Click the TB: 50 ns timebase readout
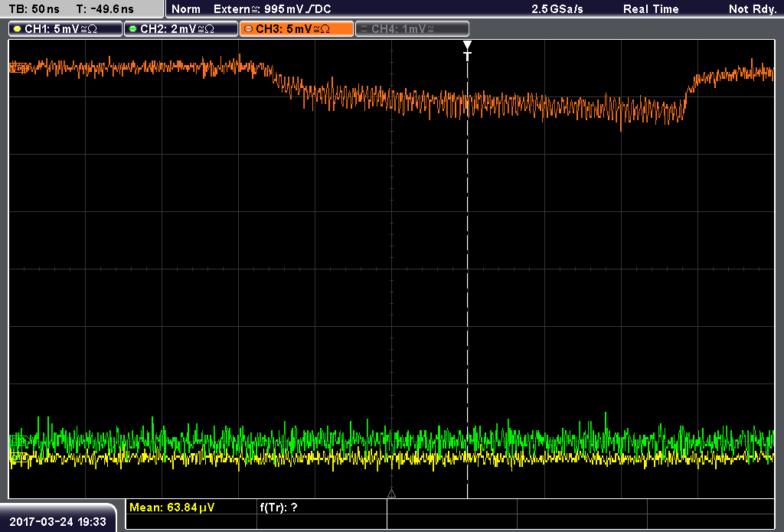The width and height of the screenshot is (784, 532). pos(34,9)
